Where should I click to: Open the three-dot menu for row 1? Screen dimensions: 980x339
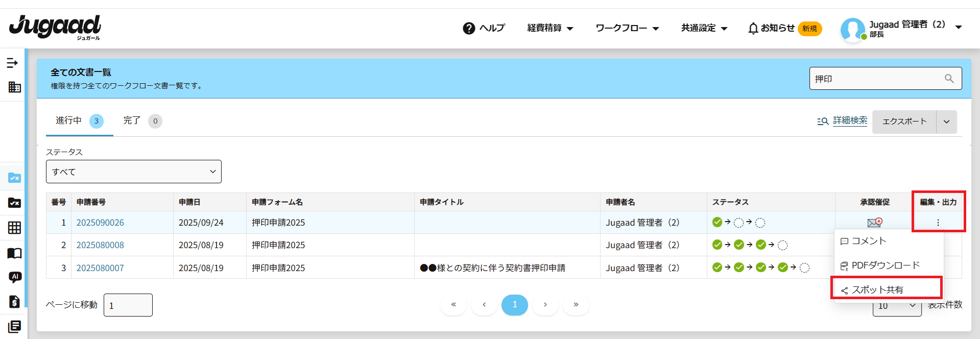click(x=938, y=223)
